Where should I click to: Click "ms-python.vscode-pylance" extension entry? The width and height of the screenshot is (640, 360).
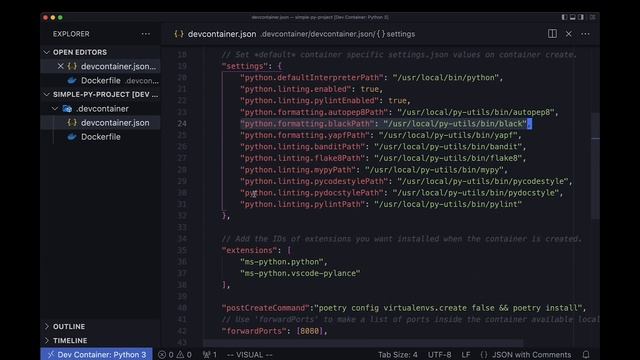point(300,273)
